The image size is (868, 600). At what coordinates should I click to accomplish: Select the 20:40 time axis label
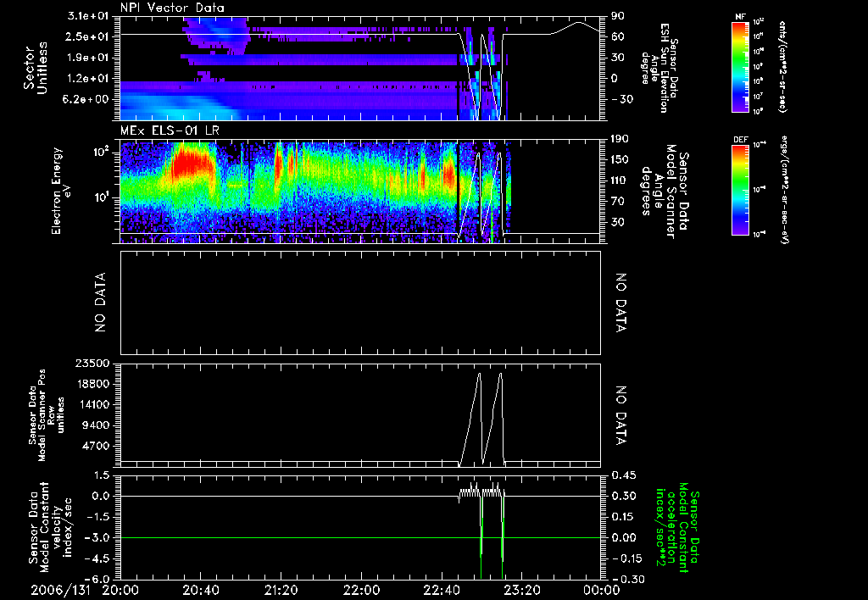200,589
